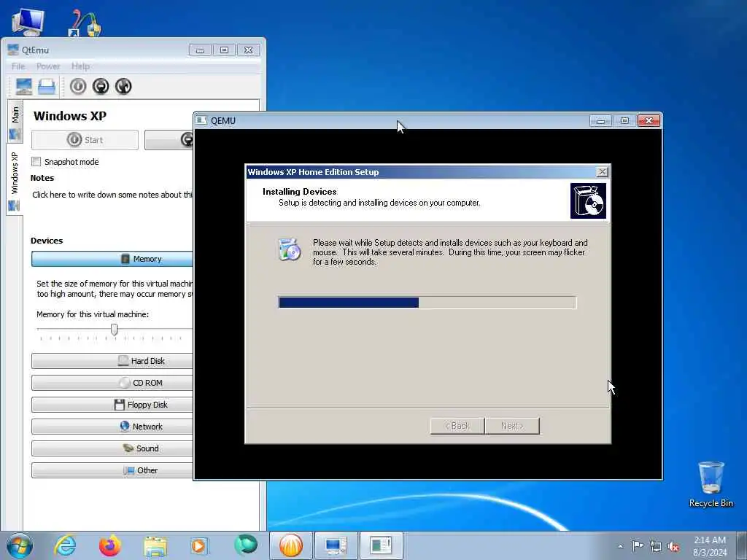Click the green globe taskbar icon
Viewport: 747px width, 560px height.
click(246, 545)
